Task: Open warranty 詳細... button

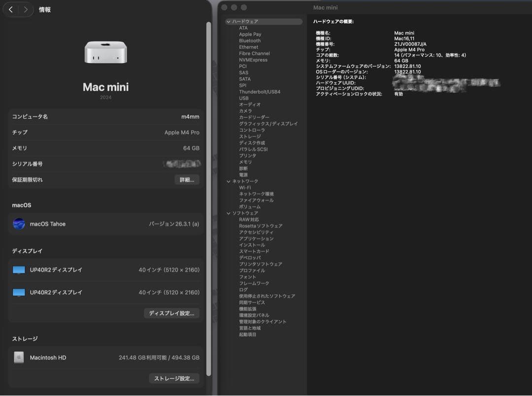Action: [x=187, y=180]
